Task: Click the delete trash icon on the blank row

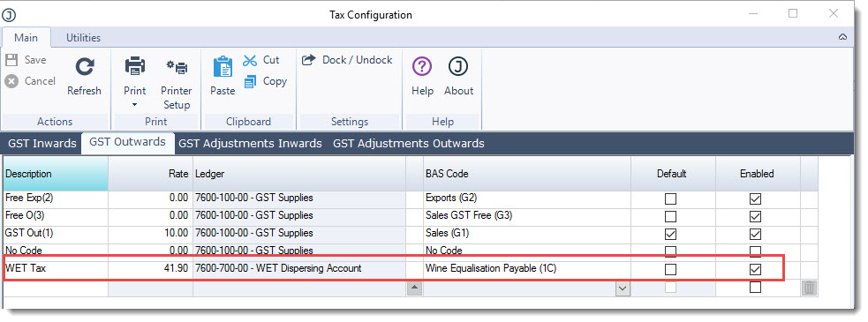Action: pos(809,288)
